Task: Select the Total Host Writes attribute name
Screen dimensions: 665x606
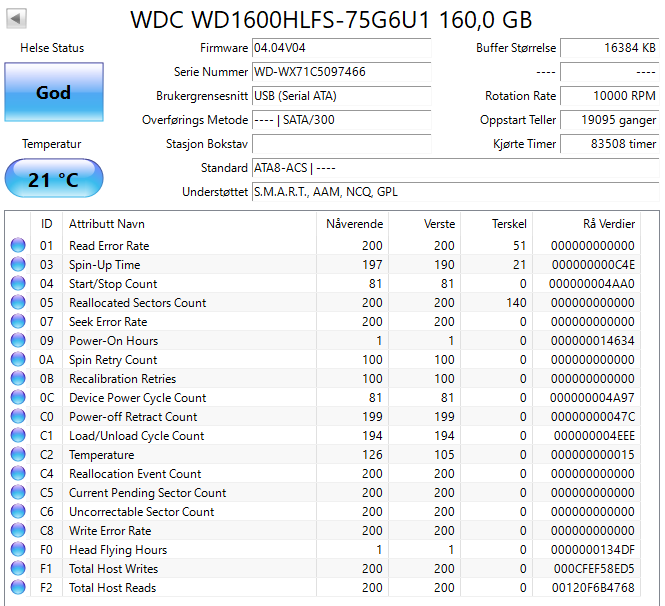Action: (113, 569)
